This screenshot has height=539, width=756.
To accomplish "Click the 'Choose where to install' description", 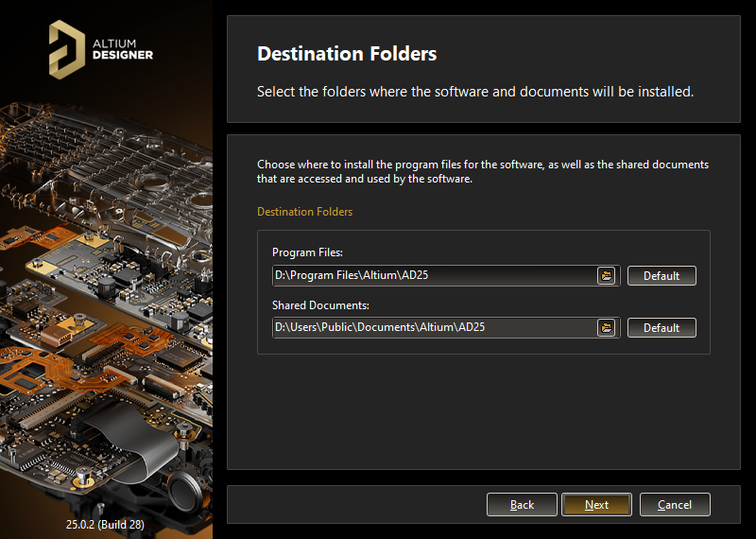I will pos(483,171).
